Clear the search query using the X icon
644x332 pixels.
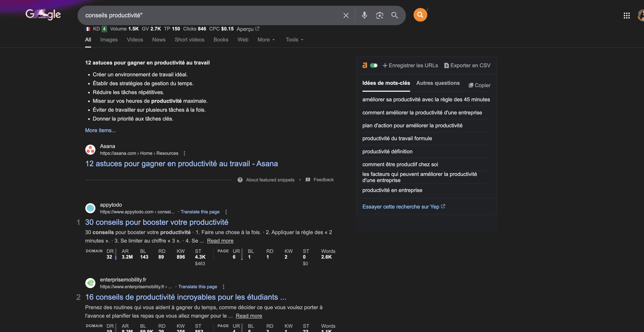click(346, 15)
